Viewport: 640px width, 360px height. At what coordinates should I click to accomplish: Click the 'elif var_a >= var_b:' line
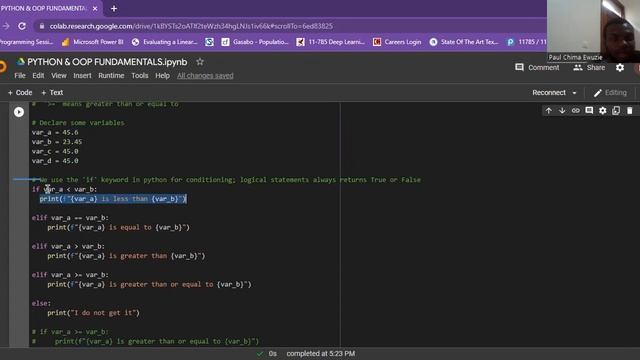pyautogui.click(x=70, y=275)
